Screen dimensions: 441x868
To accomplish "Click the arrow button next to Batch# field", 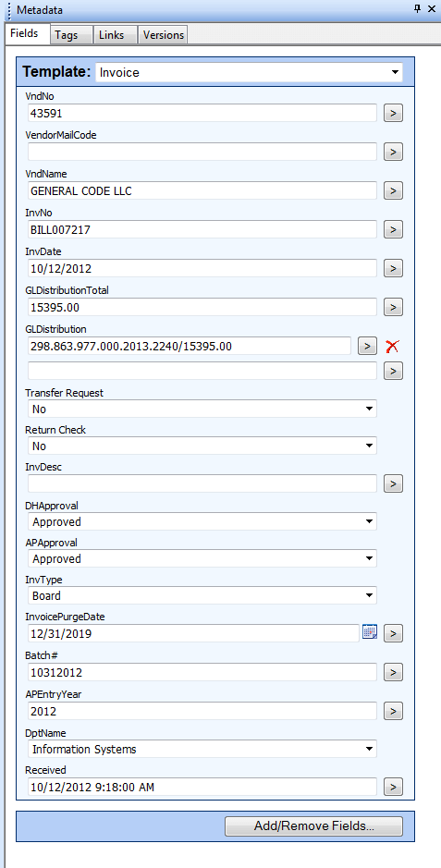I will click(393, 672).
